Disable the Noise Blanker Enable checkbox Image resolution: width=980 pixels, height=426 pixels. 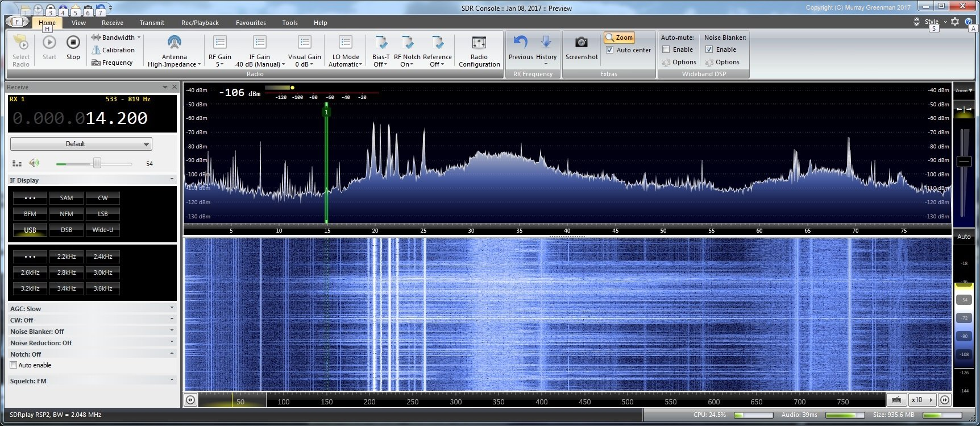click(x=709, y=49)
